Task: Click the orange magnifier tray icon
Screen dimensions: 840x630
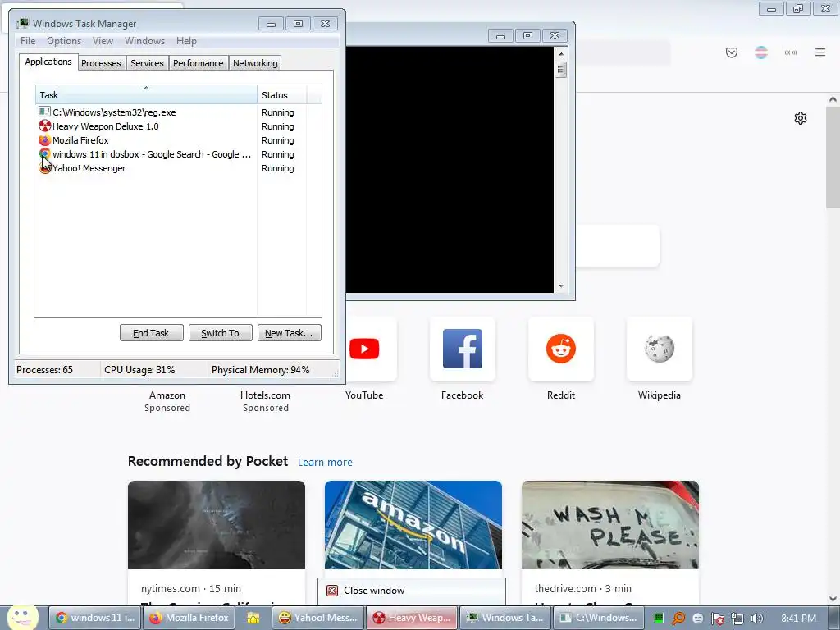Action: tap(678, 619)
